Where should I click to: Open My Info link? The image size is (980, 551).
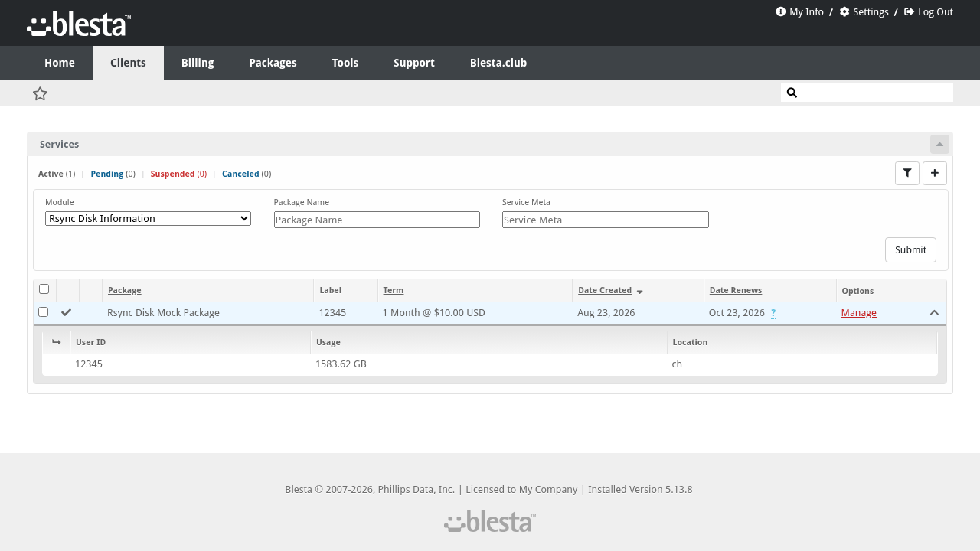pos(799,12)
